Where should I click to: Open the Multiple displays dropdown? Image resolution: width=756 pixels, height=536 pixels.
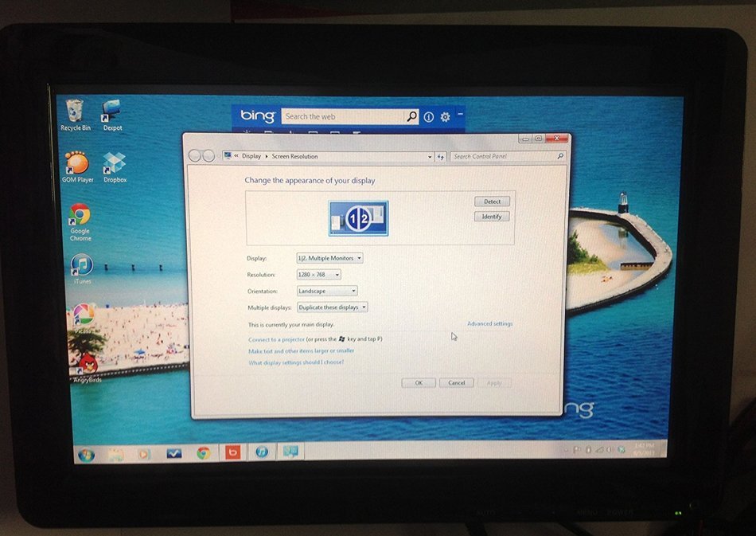332,307
